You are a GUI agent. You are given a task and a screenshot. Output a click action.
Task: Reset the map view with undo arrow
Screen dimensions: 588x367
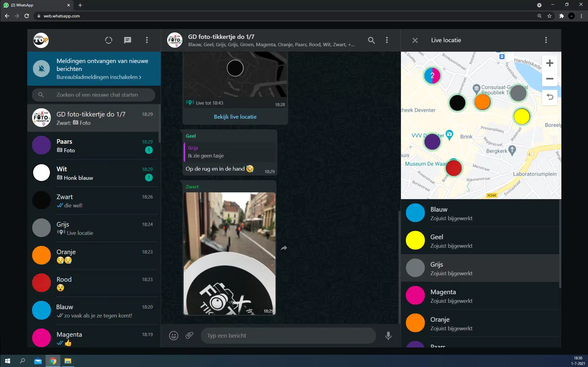[x=549, y=97]
